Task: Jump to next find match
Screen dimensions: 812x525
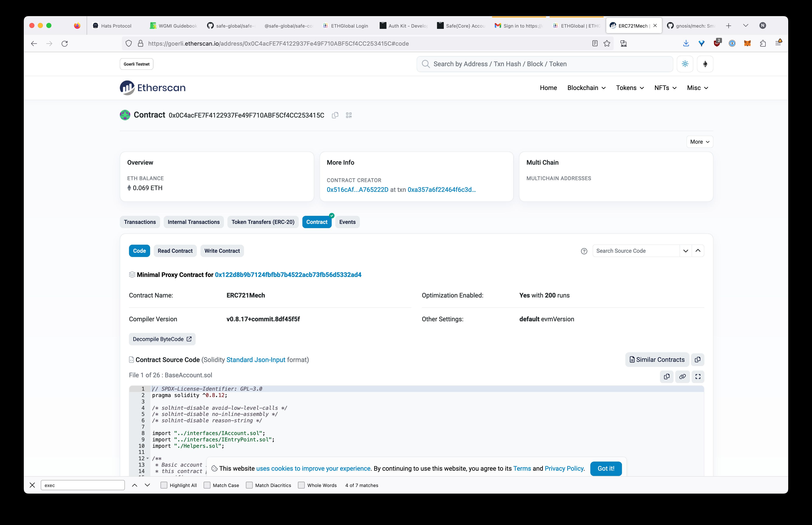Action: click(147, 485)
